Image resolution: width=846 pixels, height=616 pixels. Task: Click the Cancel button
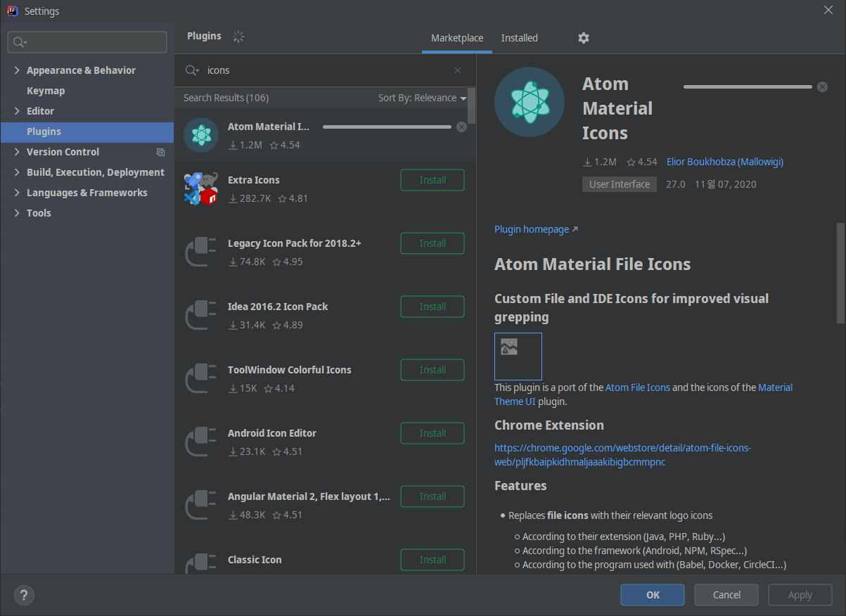point(726,595)
